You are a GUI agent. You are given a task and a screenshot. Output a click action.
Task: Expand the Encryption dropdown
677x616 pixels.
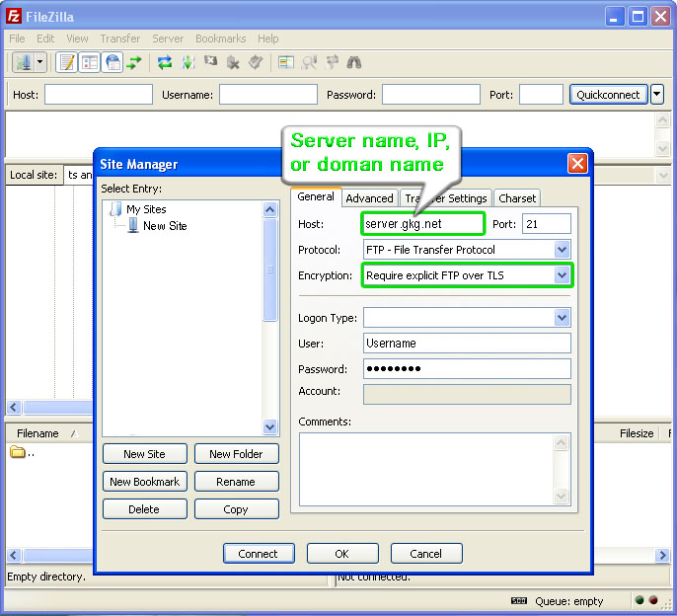(x=562, y=275)
